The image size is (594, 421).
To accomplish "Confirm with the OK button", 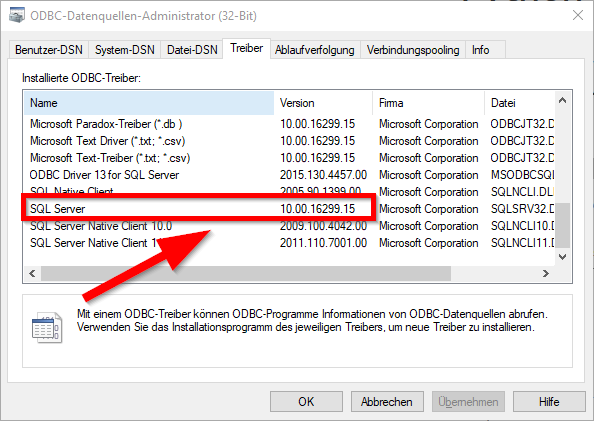I will pyautogui.click(x=306, y=402).
